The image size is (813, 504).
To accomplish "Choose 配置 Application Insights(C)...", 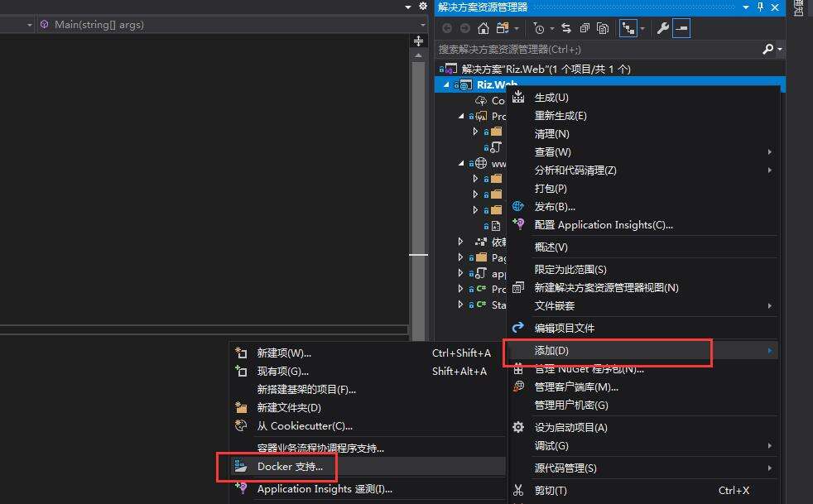I will click(643, 224).
